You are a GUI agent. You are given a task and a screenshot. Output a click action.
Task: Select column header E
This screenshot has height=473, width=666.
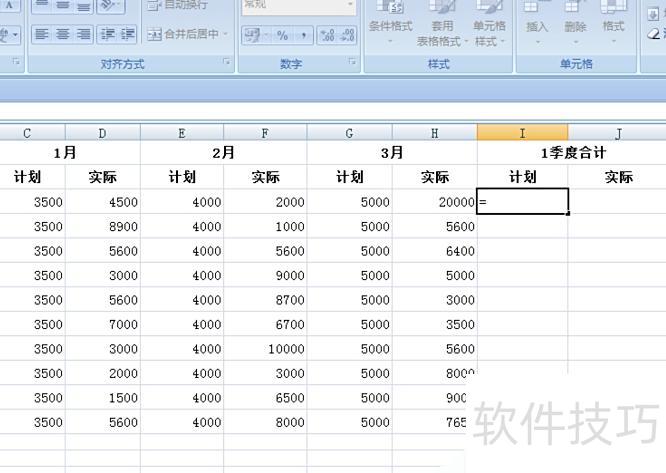pos(182,133)
